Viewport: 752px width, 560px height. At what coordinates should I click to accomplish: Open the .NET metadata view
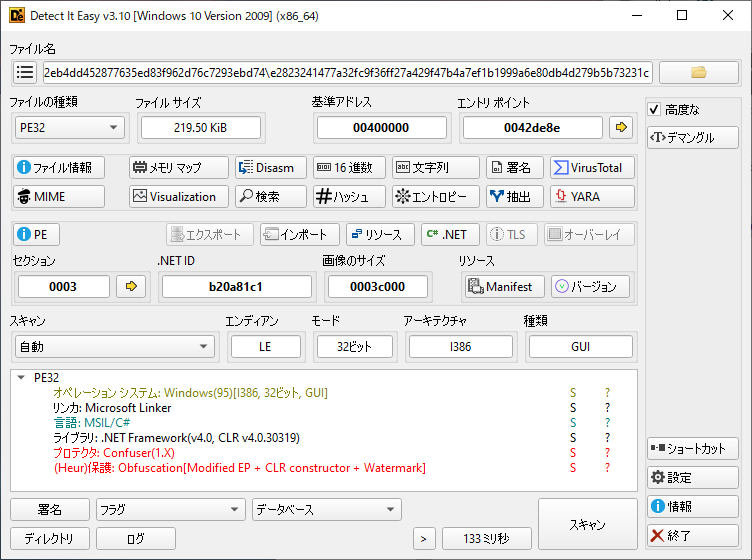(x=450, y=234)
